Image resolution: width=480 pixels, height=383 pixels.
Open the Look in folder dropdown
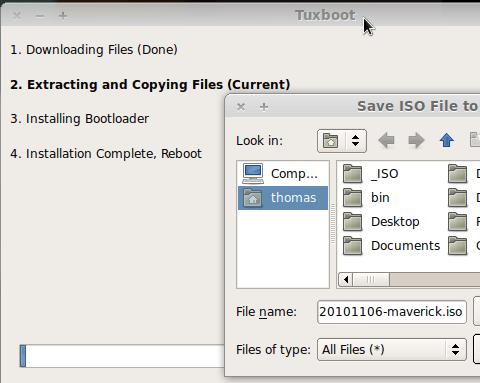click(x=342, y=141)
